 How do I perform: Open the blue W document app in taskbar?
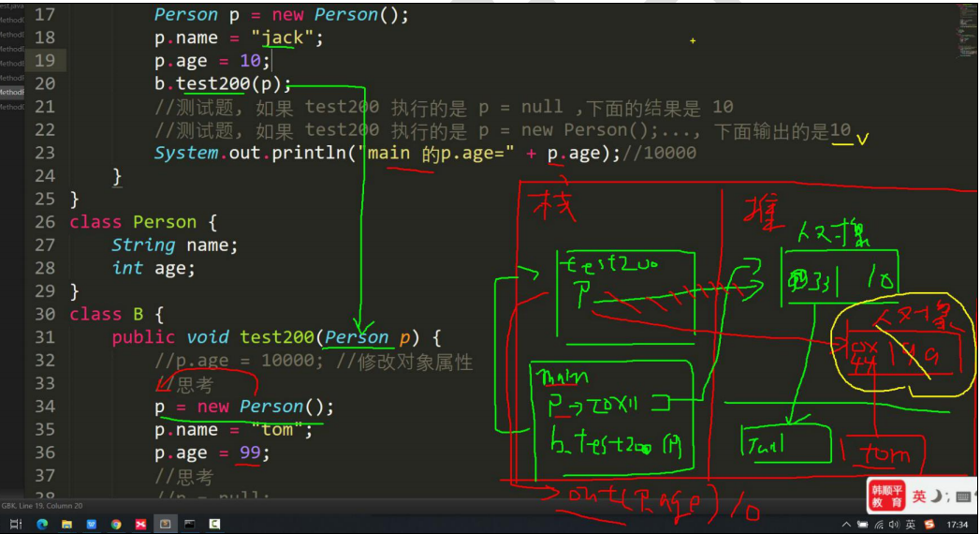click(91, 524)
